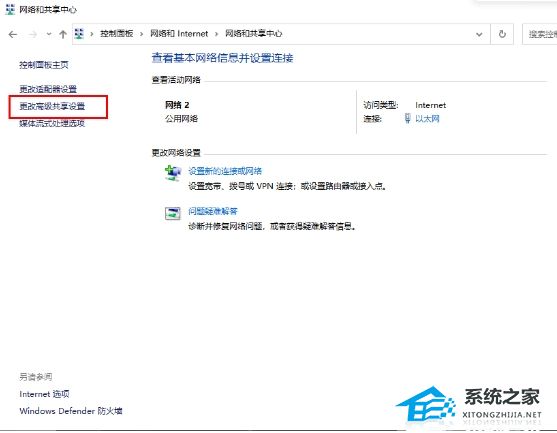Go up one level with the up arrow

click(x=63, y=34)
